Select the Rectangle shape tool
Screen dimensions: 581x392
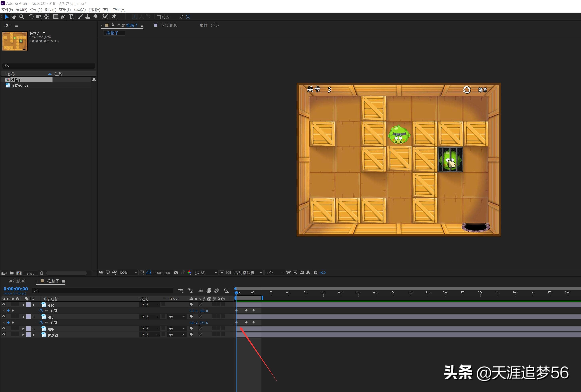pos(56,17)
